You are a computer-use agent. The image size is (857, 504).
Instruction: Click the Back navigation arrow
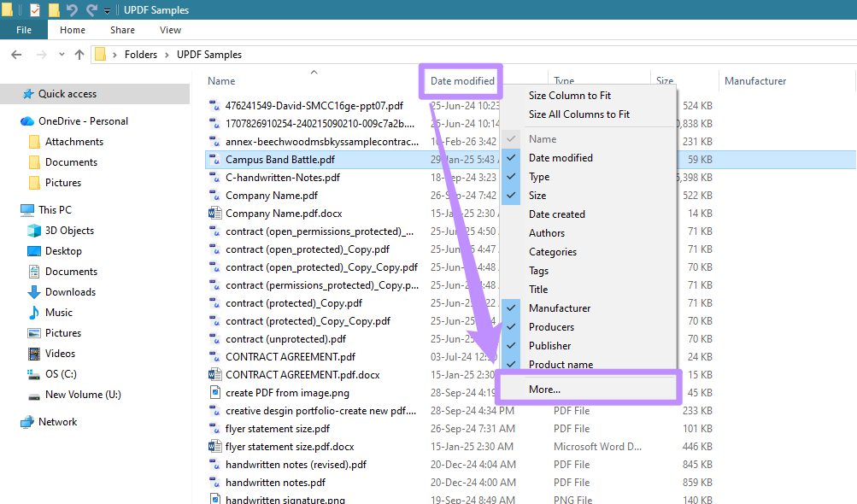(16, 55)
